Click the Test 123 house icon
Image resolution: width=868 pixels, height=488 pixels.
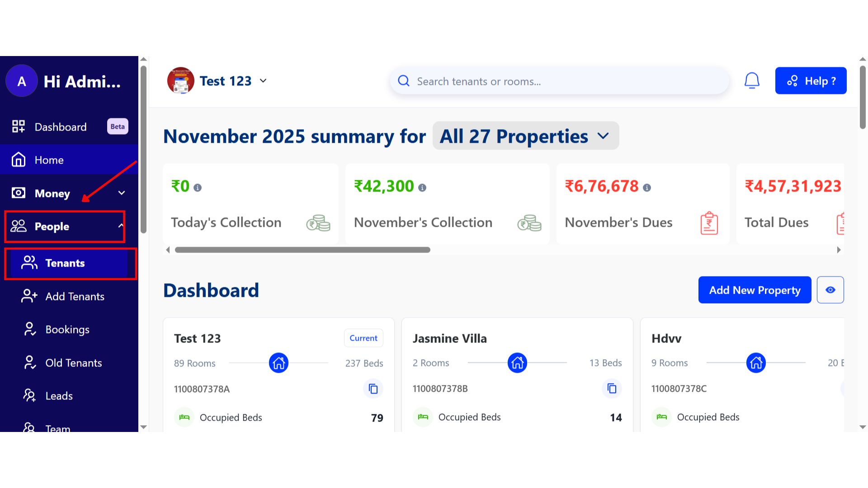coord(278,363)
